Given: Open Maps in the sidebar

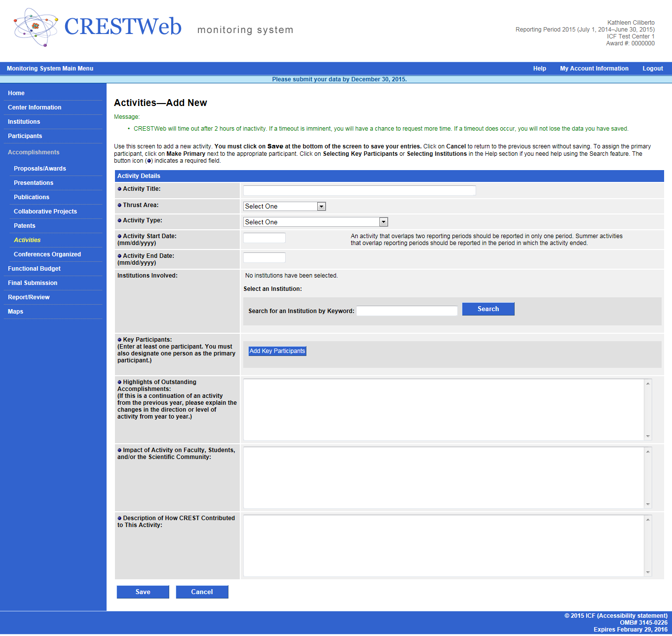Looking at the screenshot, I should click(x=15, y=312).
